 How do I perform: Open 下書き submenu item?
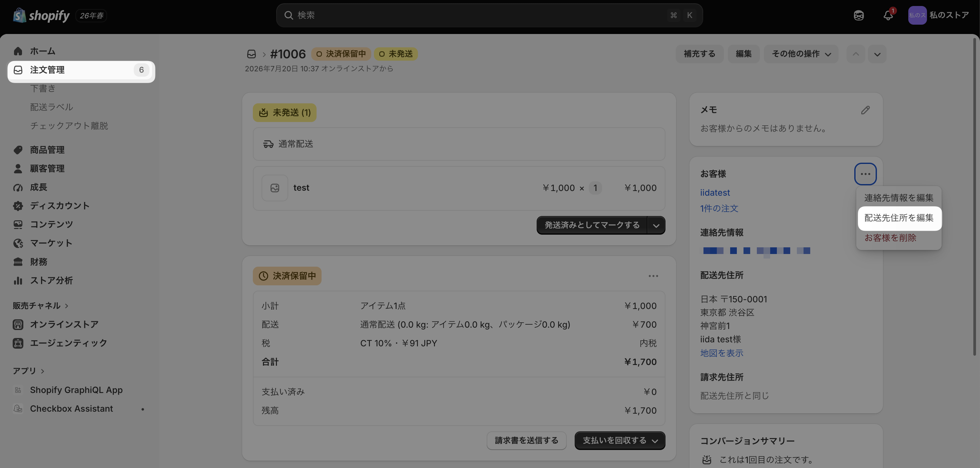tap(43, 88)
